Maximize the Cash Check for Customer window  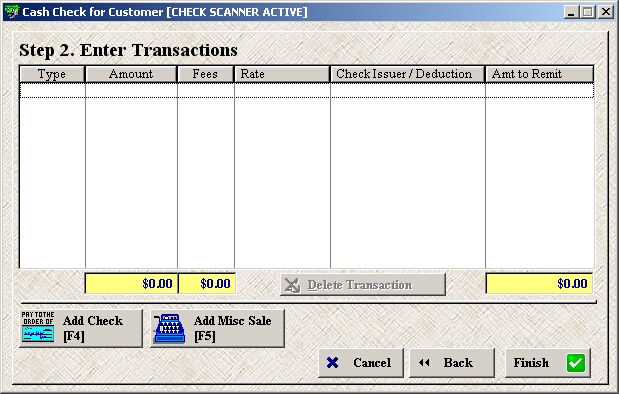coord(587,12)
